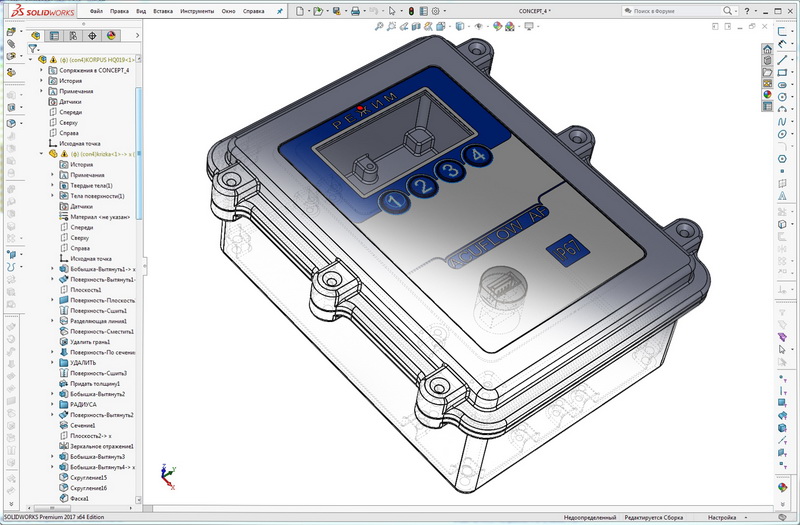
Task: Open Файл menu
Action: 96,11
